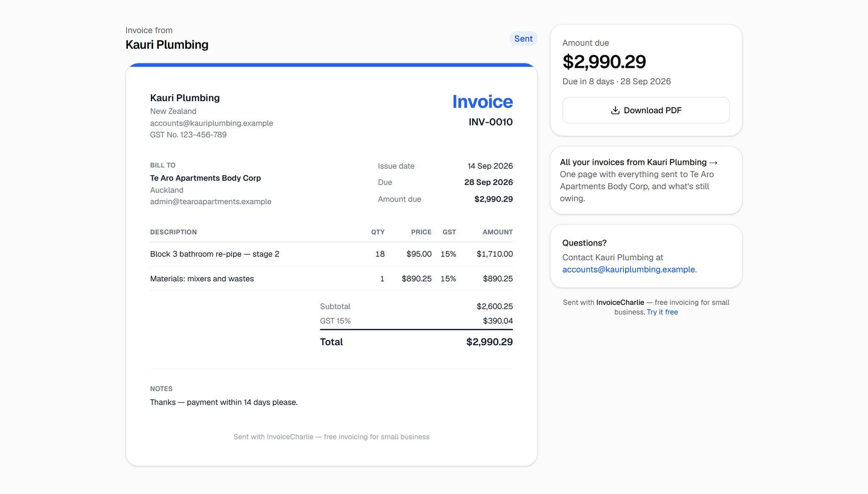
Task: Click sender email accounts@kauriplumbing.example on invoice
Action: tap(211, 123)
